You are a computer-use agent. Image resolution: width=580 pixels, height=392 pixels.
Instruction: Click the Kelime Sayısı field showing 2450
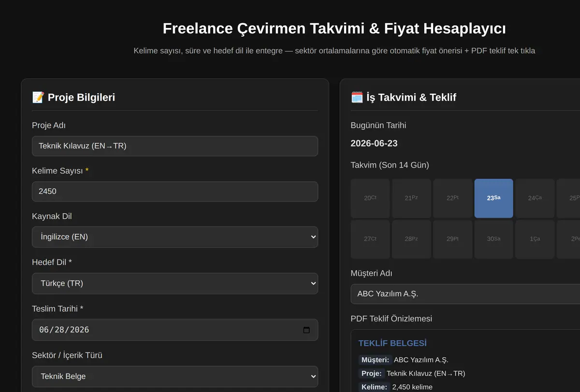click(175, 191)
